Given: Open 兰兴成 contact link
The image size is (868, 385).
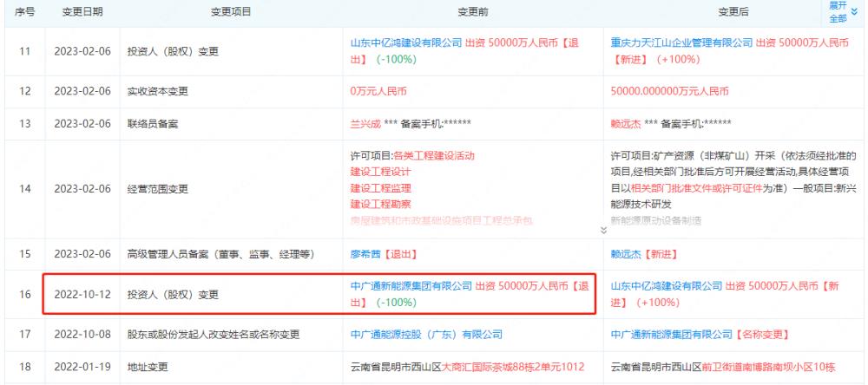Looking at the screenshot, I should point(365,124).
